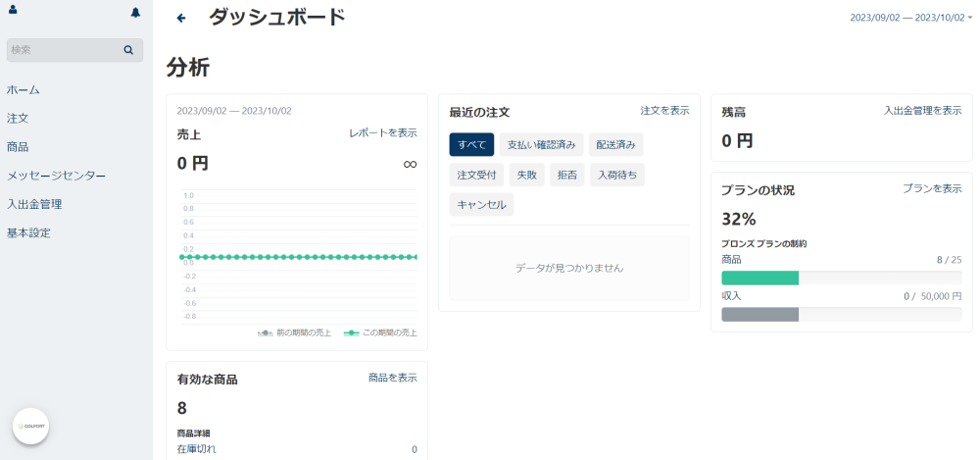Click the ブロンズ プランの制約 label

[763, 244]
